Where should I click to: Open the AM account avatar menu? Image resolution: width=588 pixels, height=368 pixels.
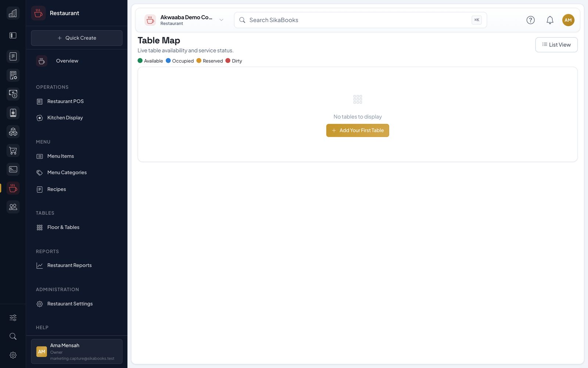pos(568,20)
